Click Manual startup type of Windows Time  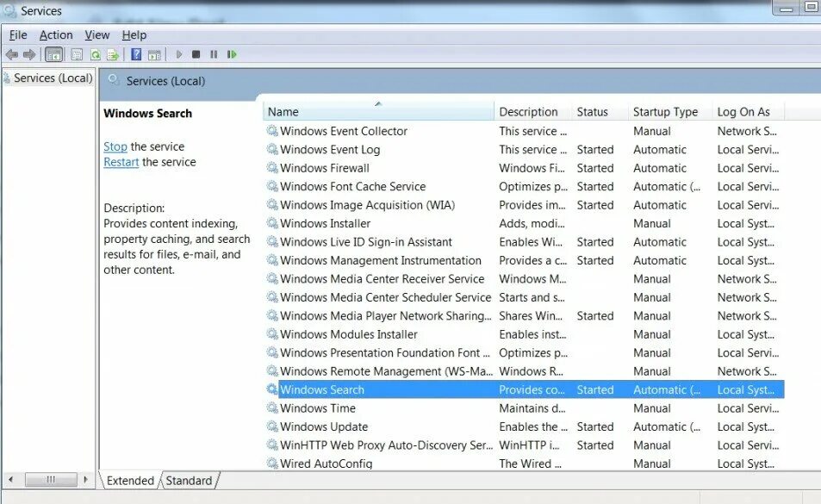click(x=651, y=408)
